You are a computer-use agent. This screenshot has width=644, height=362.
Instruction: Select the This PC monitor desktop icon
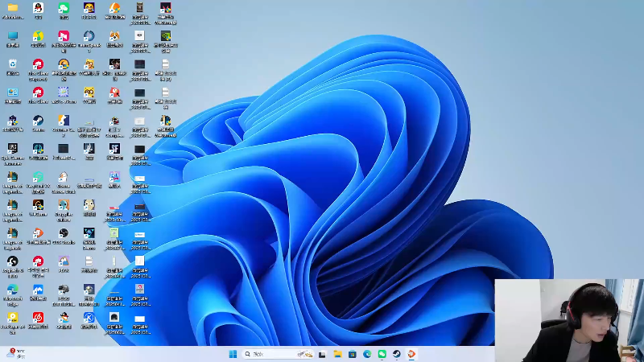click(x=12, y=37)
